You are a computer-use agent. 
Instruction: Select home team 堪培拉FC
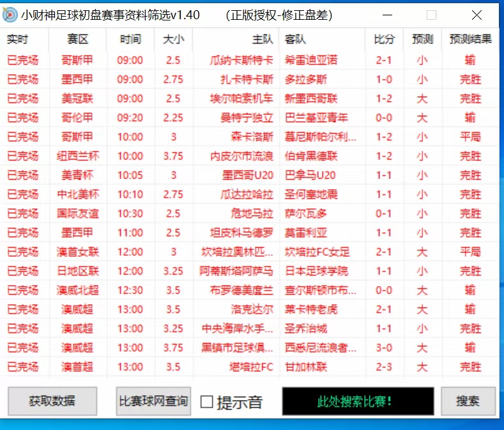point(251,367)
